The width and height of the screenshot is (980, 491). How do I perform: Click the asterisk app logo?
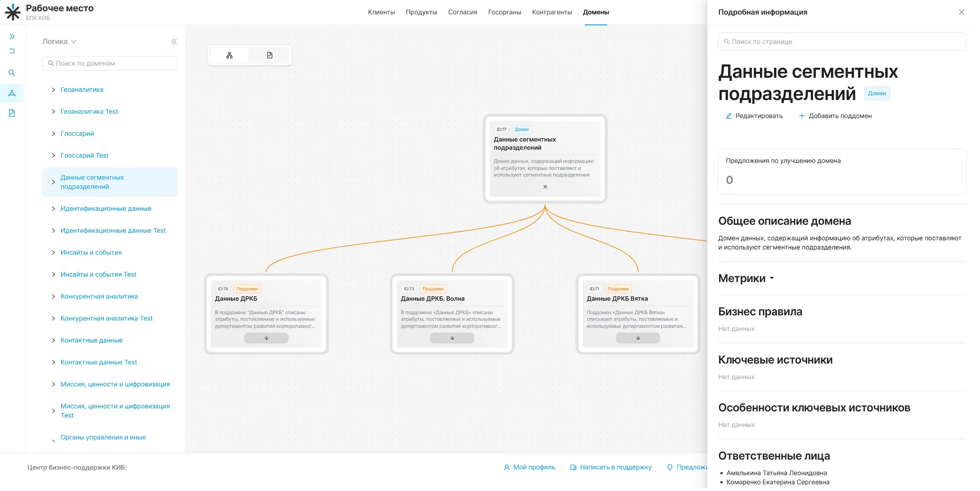coord(13,12)
